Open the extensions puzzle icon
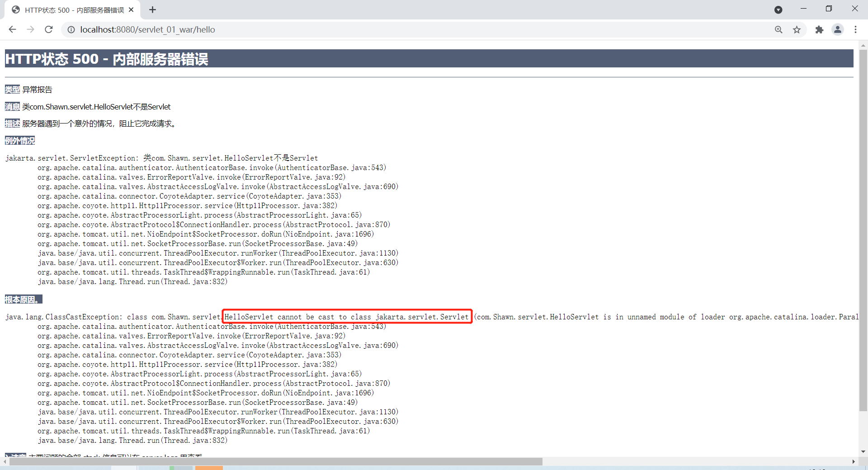 (820, 29)
